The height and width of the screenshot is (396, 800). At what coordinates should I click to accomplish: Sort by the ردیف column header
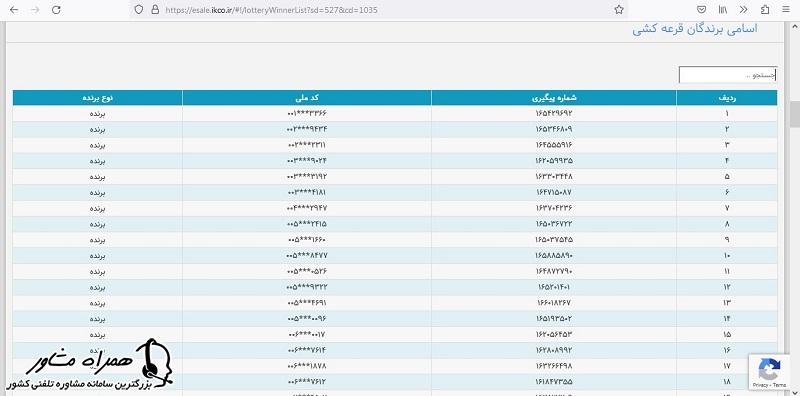tap(727, 97)
